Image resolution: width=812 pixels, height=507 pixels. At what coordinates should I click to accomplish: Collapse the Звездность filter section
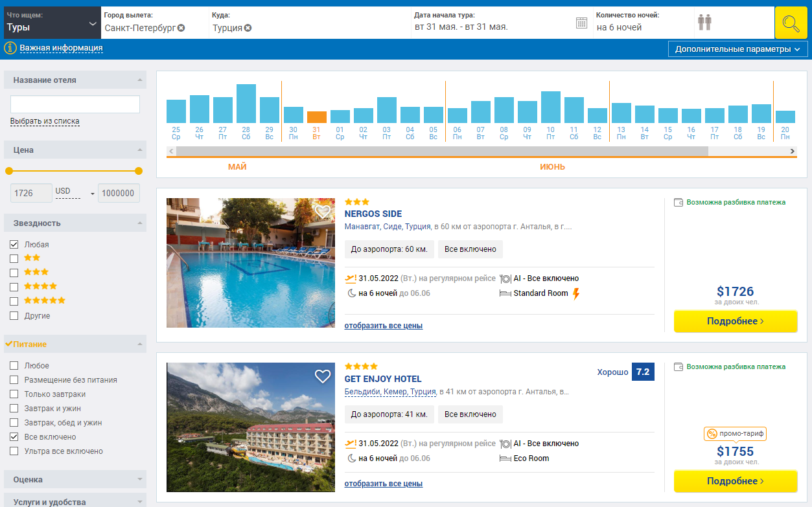75,223
